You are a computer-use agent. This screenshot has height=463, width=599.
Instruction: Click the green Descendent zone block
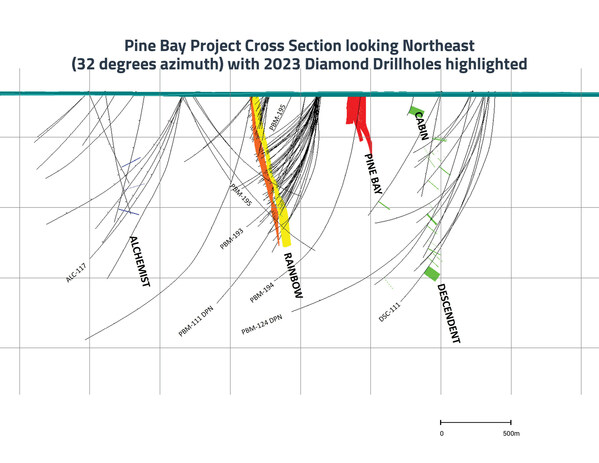click(432, 274)
